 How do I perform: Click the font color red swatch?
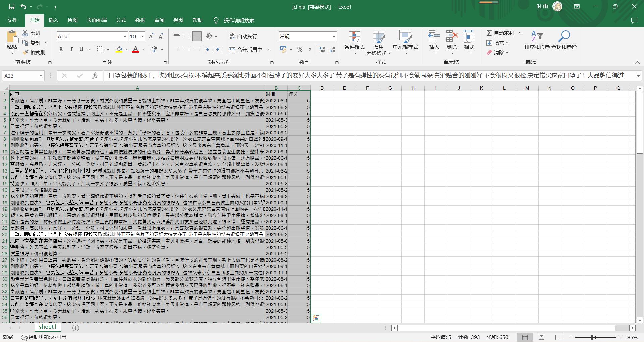click(x=136, y=50)
